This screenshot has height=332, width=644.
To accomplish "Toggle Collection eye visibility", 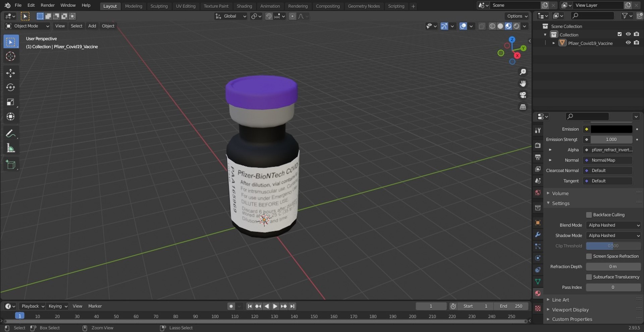I will click(x=628, y=34).
